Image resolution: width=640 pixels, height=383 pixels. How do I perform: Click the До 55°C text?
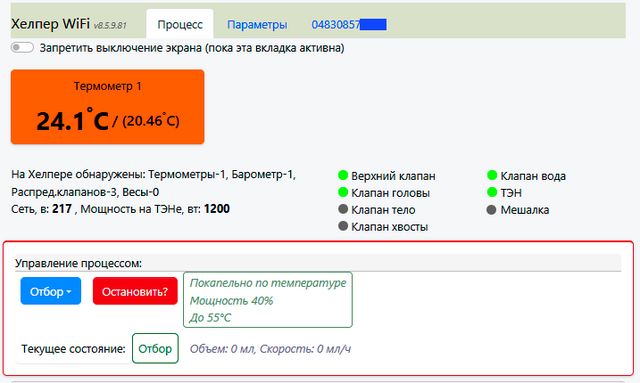[210, 318]
